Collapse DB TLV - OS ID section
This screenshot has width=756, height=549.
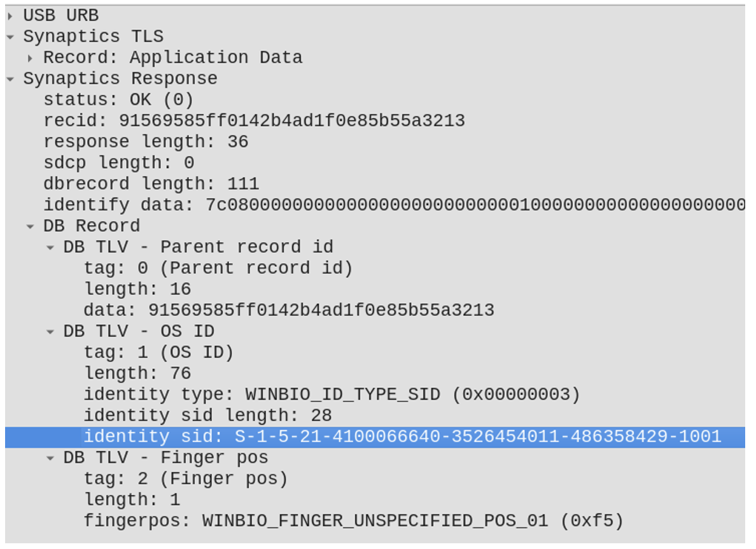coord(50,332)
